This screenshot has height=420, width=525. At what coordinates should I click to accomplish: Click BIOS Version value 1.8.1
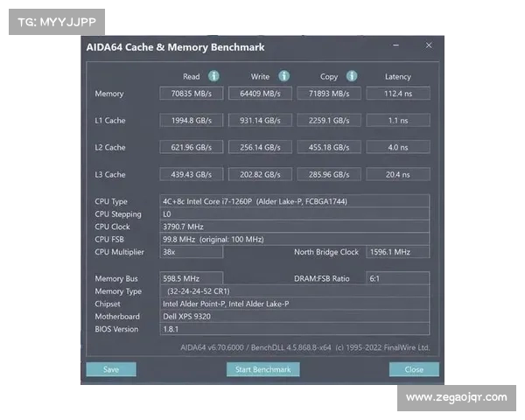(295, 329)
